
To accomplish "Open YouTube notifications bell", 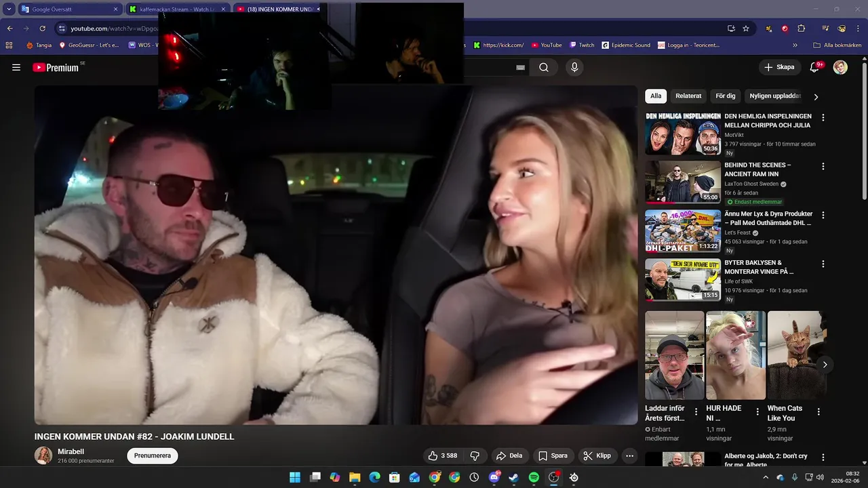I will 816,67.
